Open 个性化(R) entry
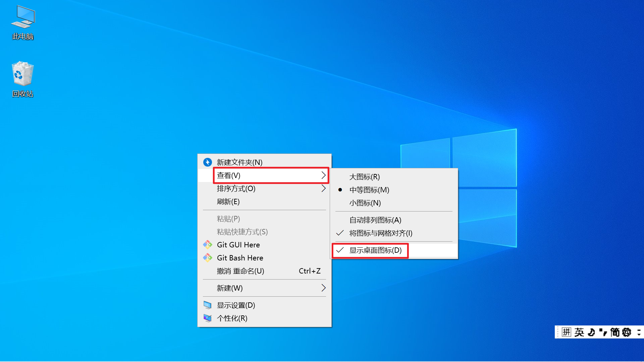Image resolution: width=644 pixels, height=362 pixels. (264, 318)
